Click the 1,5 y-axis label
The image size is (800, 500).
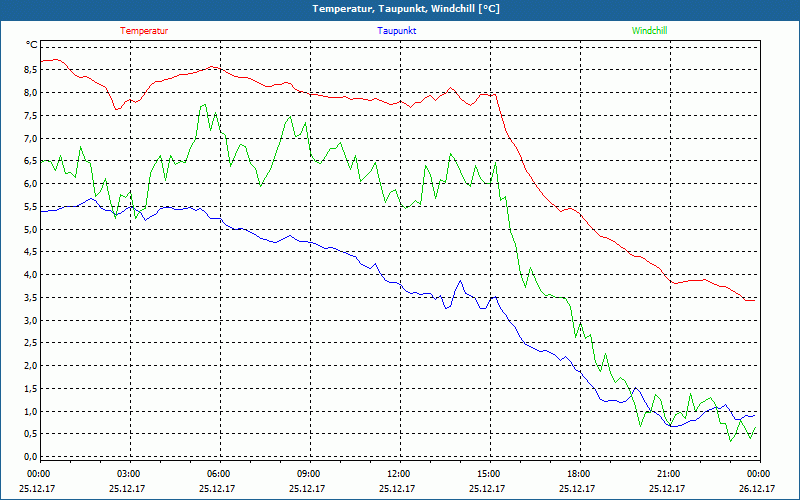(31, 389)
